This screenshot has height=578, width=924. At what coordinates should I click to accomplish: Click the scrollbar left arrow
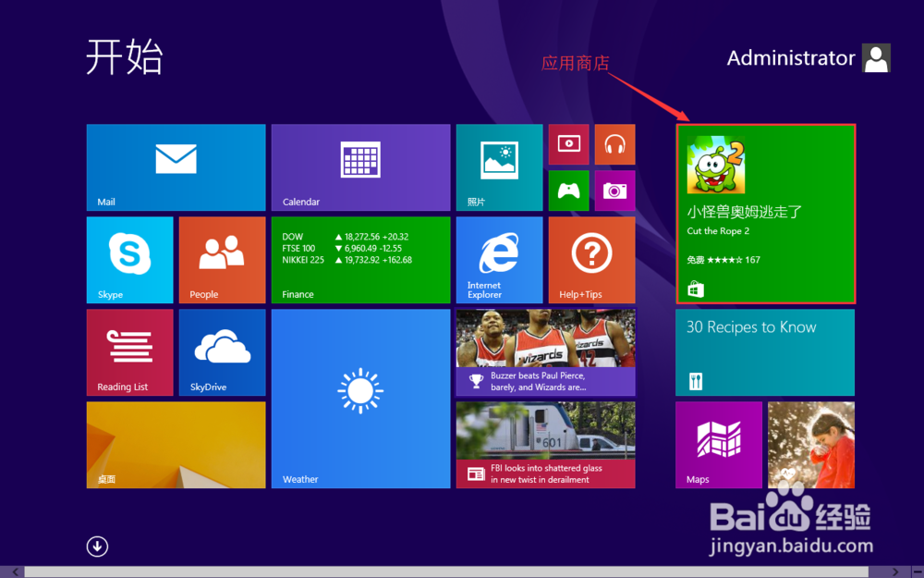14,572
